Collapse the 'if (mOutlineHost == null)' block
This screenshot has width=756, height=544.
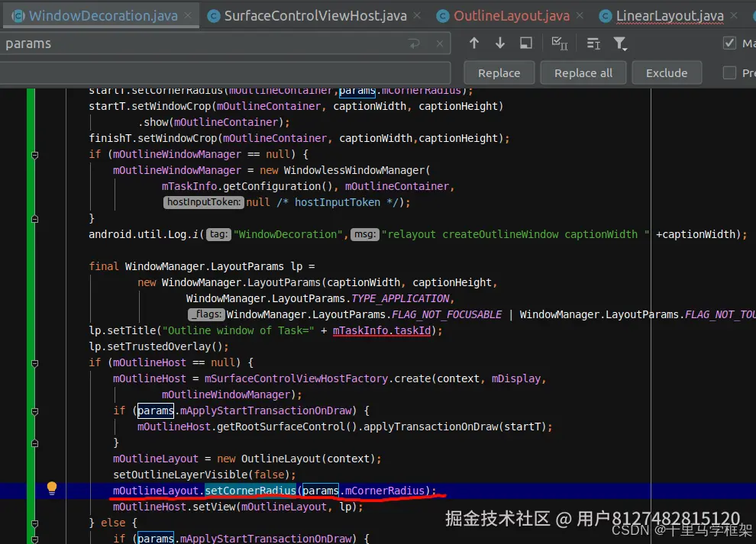34,363
